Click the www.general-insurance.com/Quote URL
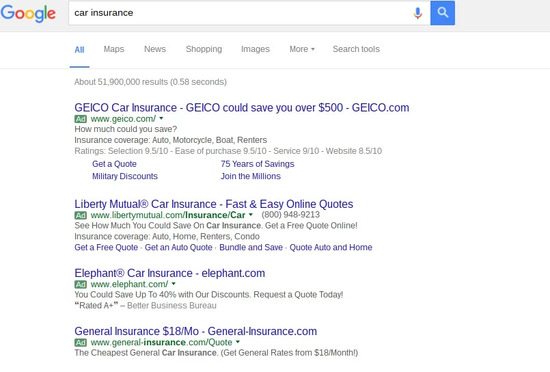 coord(161,342)
